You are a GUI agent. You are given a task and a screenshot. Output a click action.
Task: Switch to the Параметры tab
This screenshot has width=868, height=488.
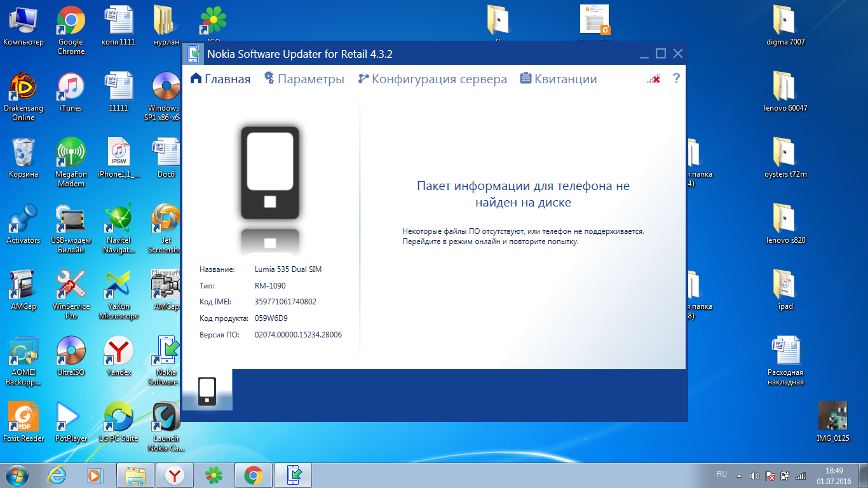pos(304,79)
